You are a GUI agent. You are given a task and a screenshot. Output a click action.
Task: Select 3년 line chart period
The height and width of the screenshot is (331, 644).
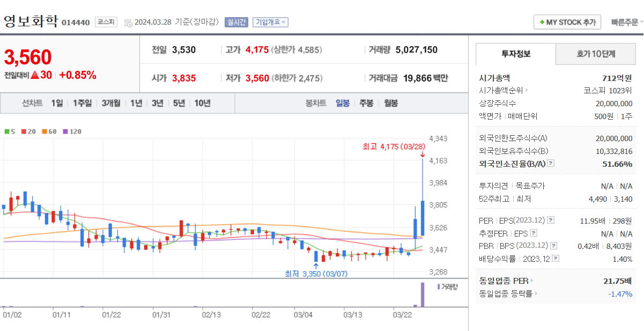[157, 103]
